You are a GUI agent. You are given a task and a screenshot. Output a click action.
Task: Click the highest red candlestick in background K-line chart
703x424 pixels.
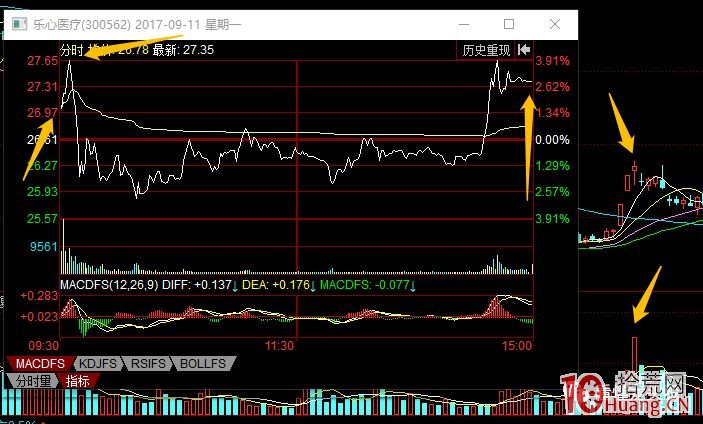tap(634, 173)
